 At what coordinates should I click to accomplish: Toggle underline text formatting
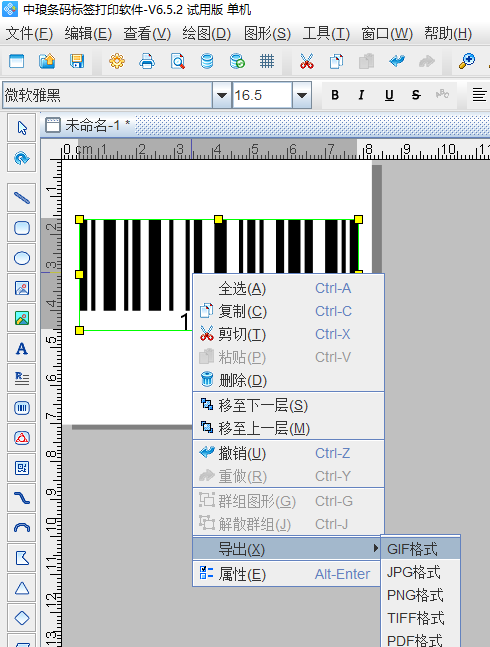click(x=389, y=95)
